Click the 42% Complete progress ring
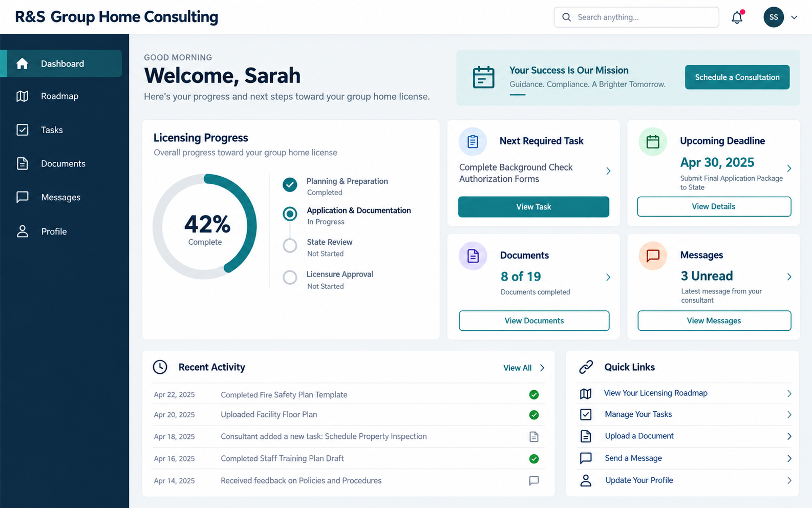Image resolution: width=812 pixels, height=508 pixels. click(205, 226)
